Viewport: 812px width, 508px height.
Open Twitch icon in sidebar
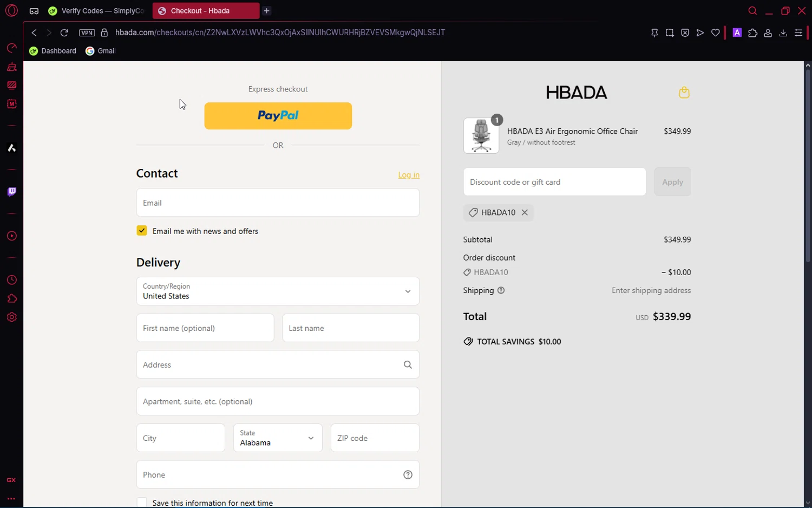(x=11, y=192)
